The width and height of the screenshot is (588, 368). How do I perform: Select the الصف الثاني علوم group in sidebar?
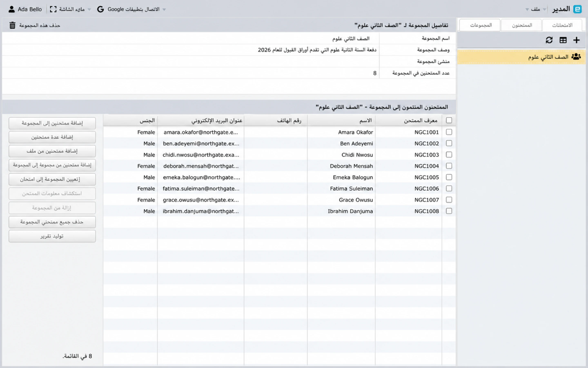click(521, 57)
